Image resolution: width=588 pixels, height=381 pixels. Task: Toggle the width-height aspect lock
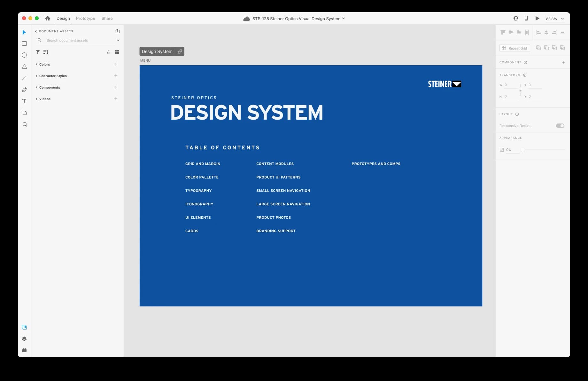click(520, 91)
